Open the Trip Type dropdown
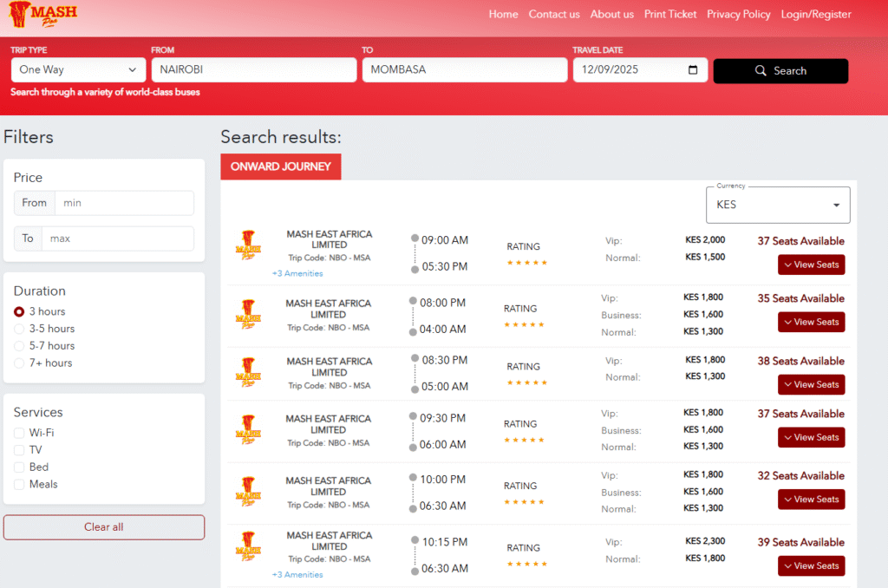This screenshot has height=588, width=888. click(x=78, y=69)
